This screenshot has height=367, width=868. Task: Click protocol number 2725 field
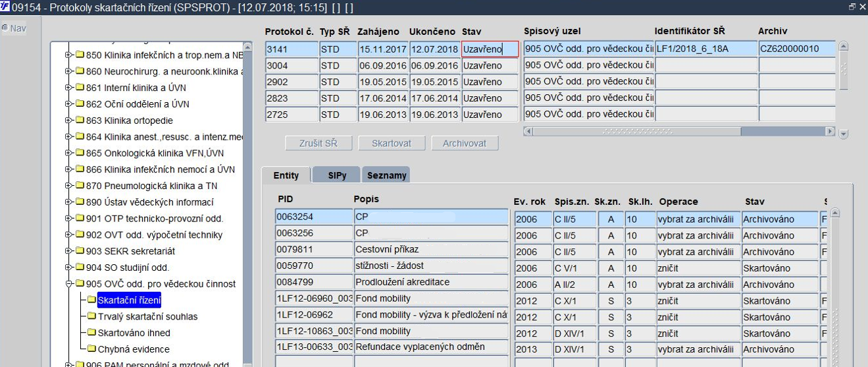pos(292,115)
